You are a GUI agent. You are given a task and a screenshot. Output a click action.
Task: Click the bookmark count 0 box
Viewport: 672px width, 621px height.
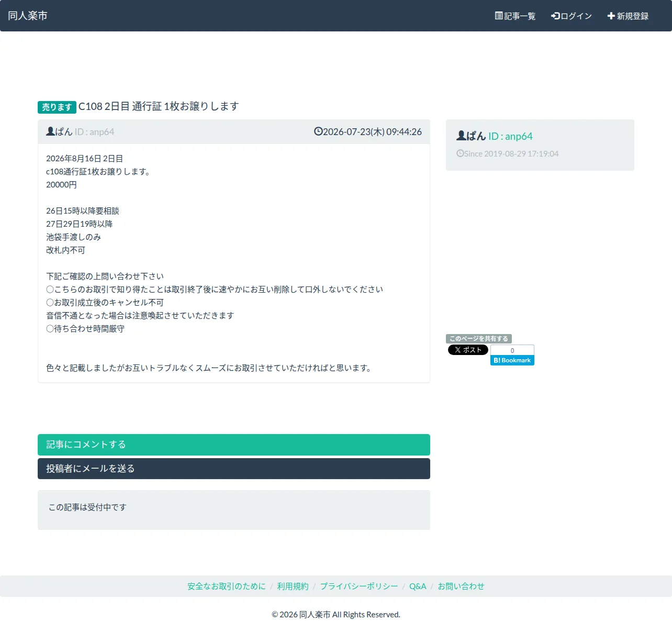click(x=512, y=350)
